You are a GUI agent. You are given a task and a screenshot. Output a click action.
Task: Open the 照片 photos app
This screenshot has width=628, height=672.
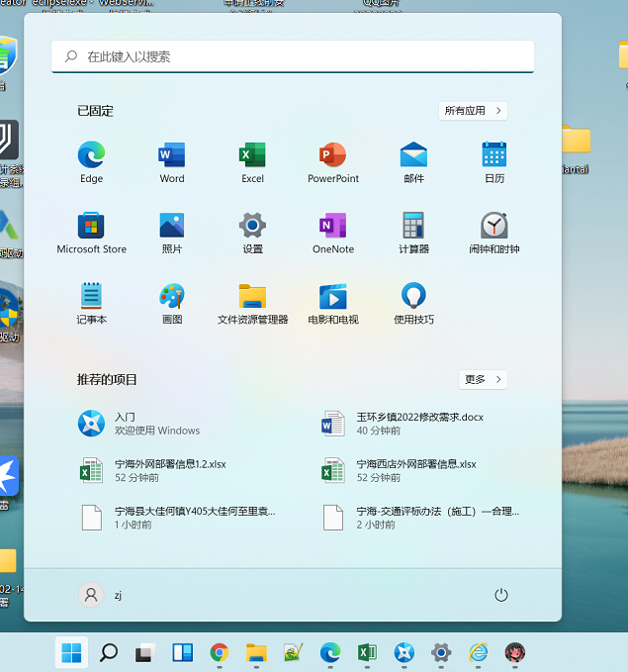[172, 233]
